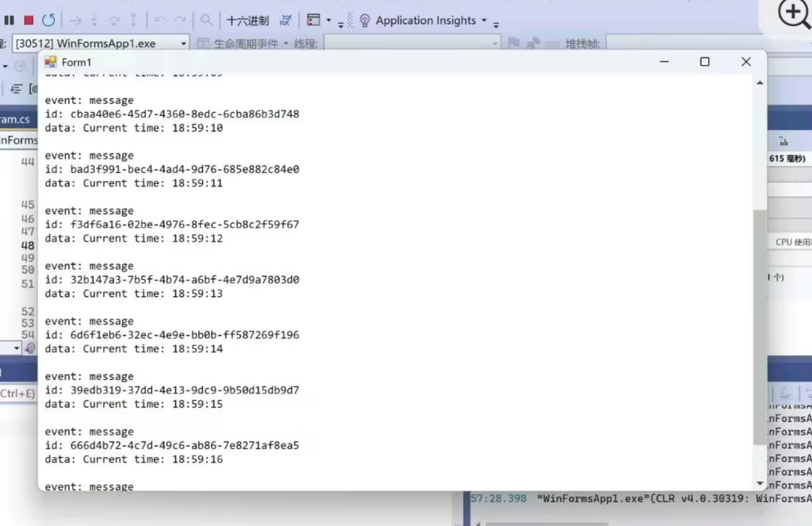This screenshot has height=526, width=812.
Task: Restart the debug session
Action: 48,20
